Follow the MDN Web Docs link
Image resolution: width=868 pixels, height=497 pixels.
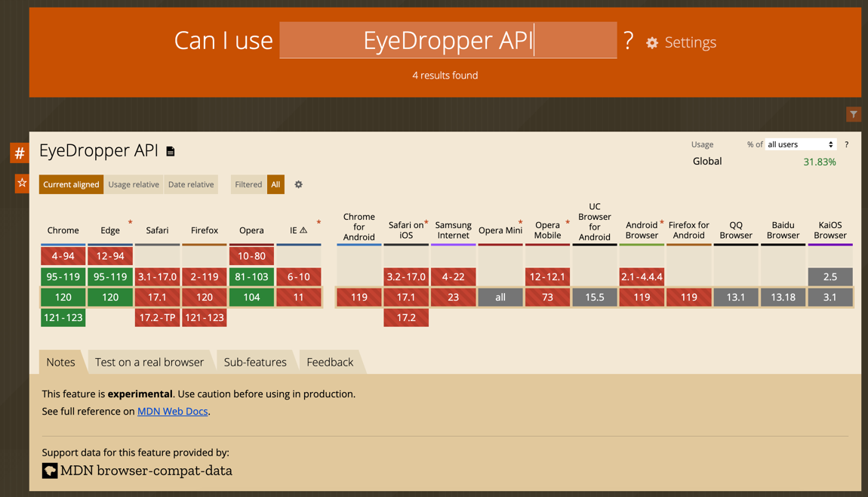pyautogui.click(x=173, y=411)
